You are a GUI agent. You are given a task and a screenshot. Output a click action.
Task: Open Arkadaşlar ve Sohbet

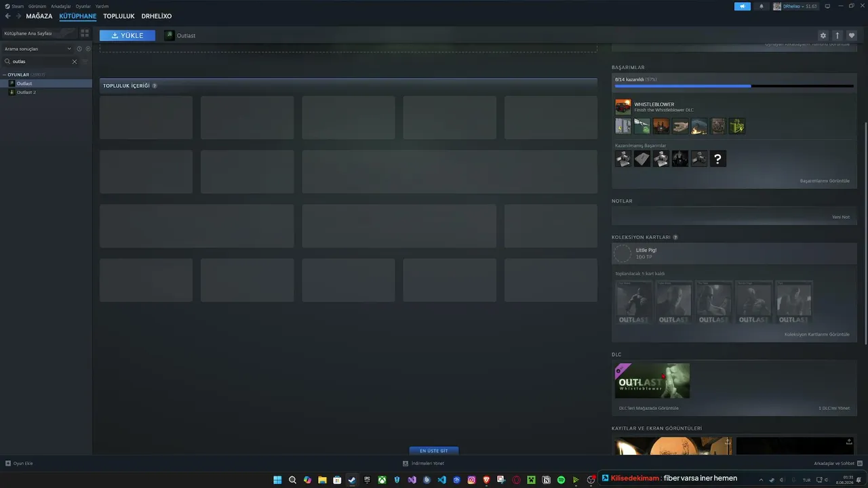[838, 464]
